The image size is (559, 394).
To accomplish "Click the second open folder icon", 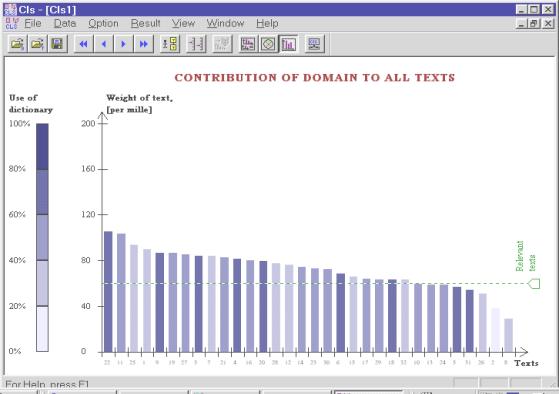I will tap(37, 44).
